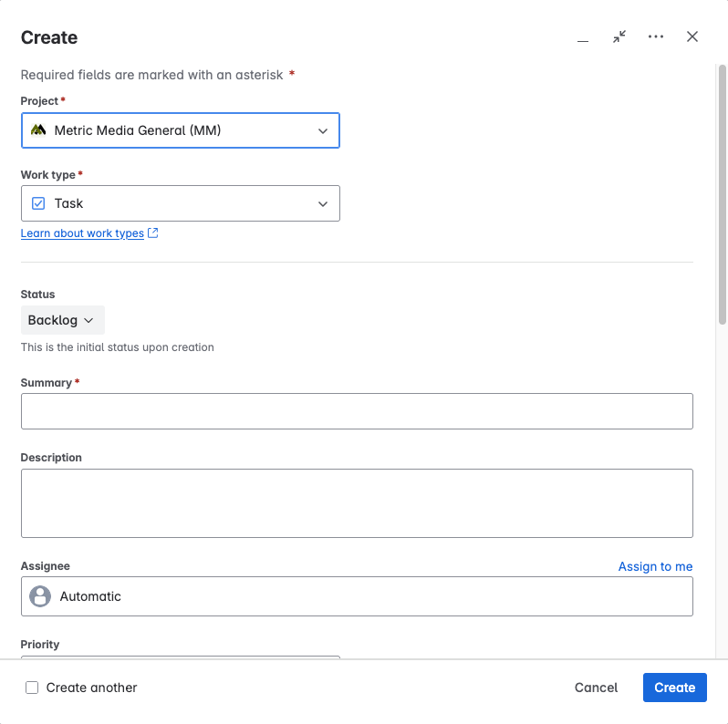
Task: Open the Project dropdown Metric Media General
Action: (180, 130)
